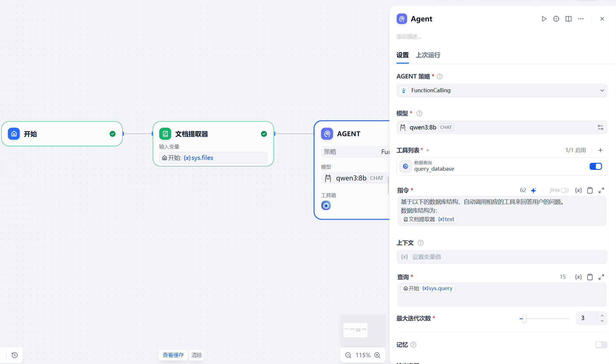Select the 设置 tab
Image resolution: width=616 pixels, height=364 pixels.
coord(402,55)
